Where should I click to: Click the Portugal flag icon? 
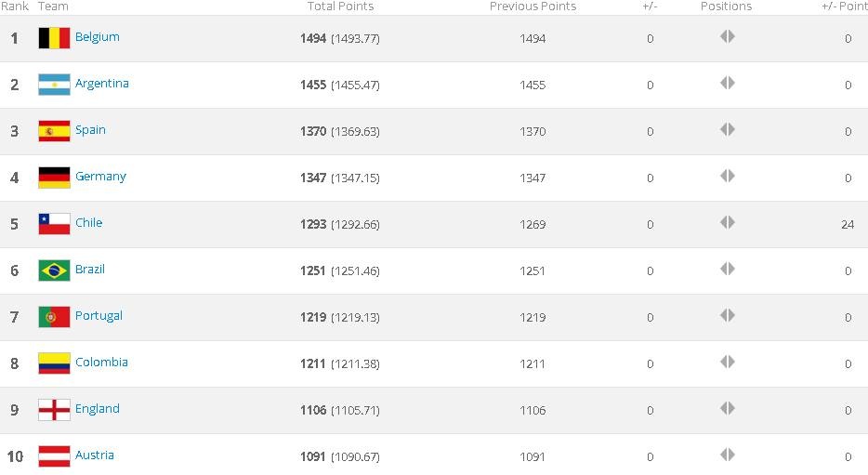pos(54,317)
